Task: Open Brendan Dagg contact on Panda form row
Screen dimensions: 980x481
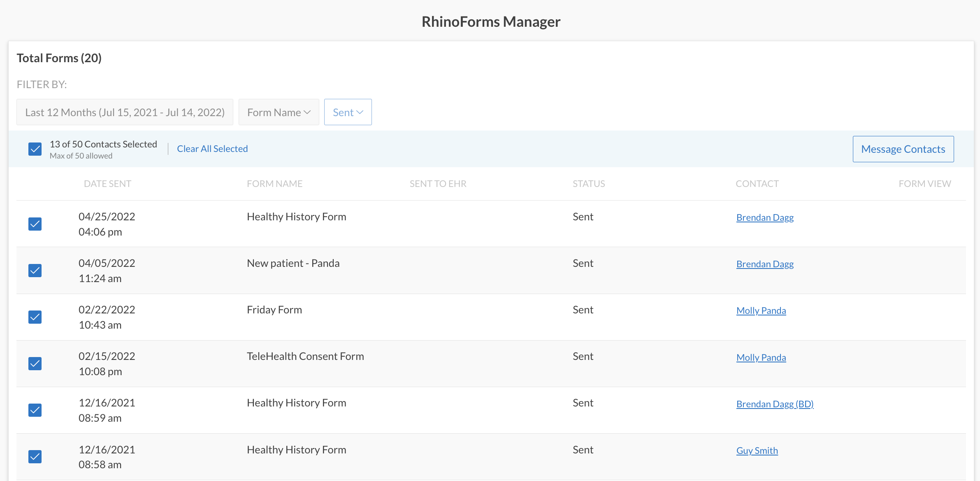Action: 765,264
